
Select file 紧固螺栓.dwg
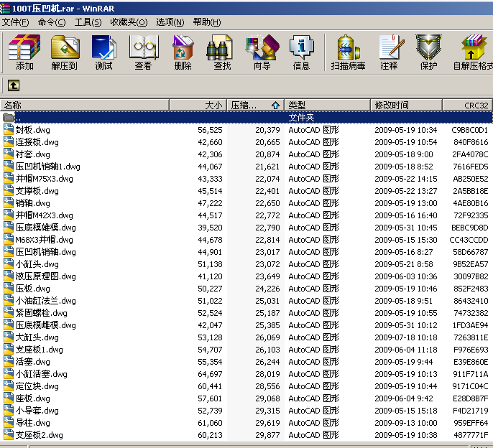[41, 313]
